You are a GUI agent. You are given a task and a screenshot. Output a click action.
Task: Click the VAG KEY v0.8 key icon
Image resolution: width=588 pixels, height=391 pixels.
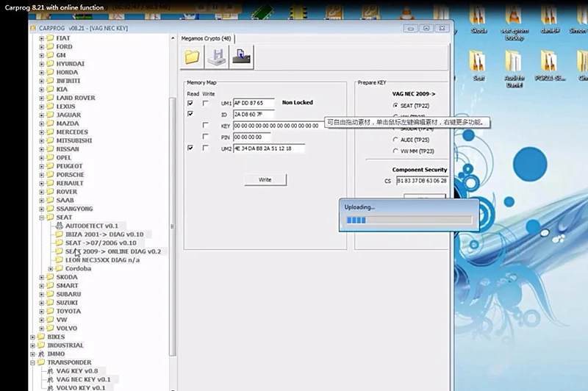pos(50,371)
